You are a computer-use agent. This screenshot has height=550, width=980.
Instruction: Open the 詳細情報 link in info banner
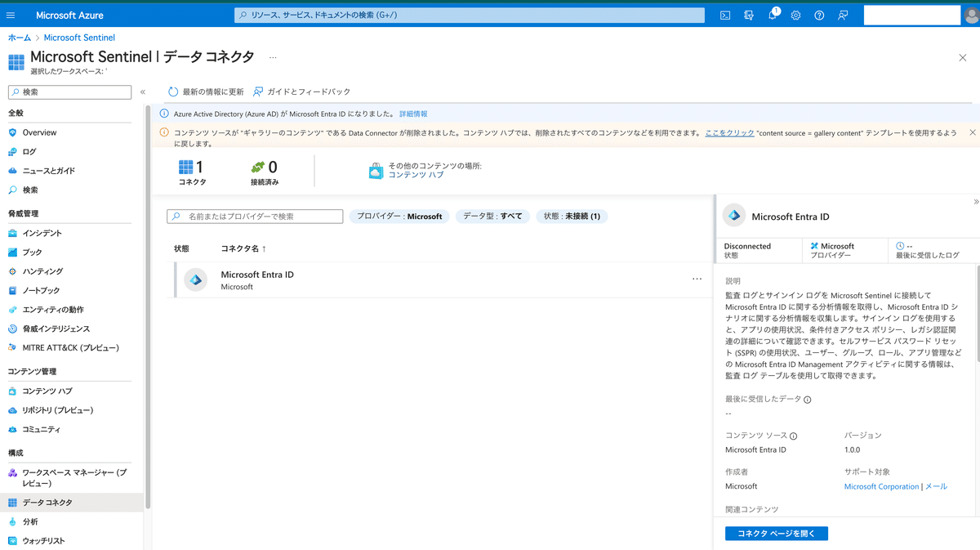pos(413,114)
